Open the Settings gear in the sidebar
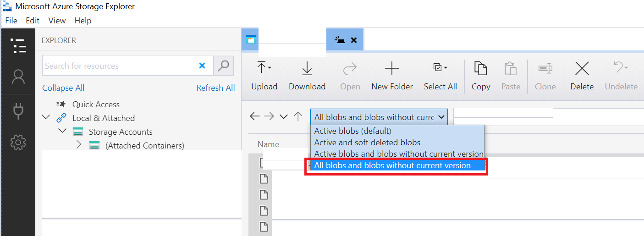This screenshot has width=644, height=236. (18, 143)
